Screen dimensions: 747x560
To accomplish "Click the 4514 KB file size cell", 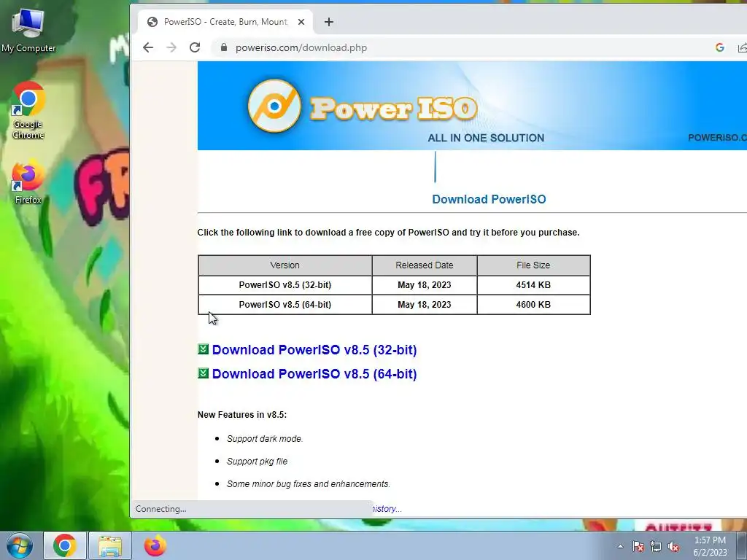I will [533, 285].
